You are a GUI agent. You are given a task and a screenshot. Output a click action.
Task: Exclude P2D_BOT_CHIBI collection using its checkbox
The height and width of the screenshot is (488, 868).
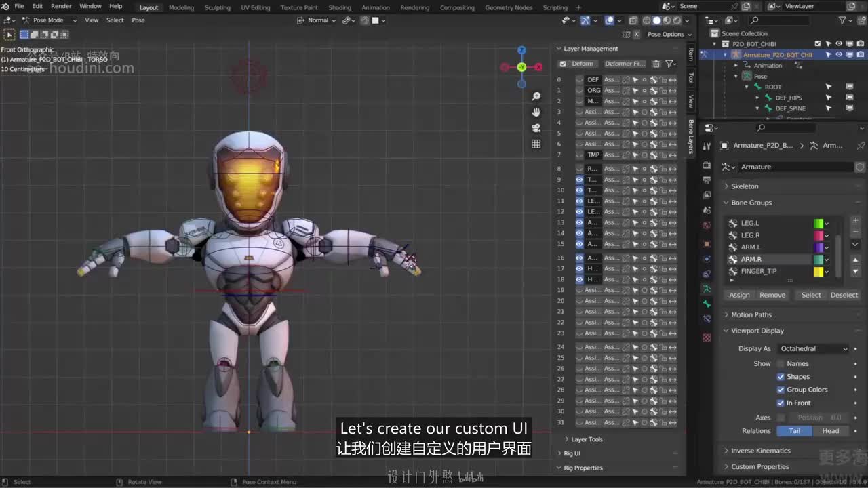[x=817, y=44]
